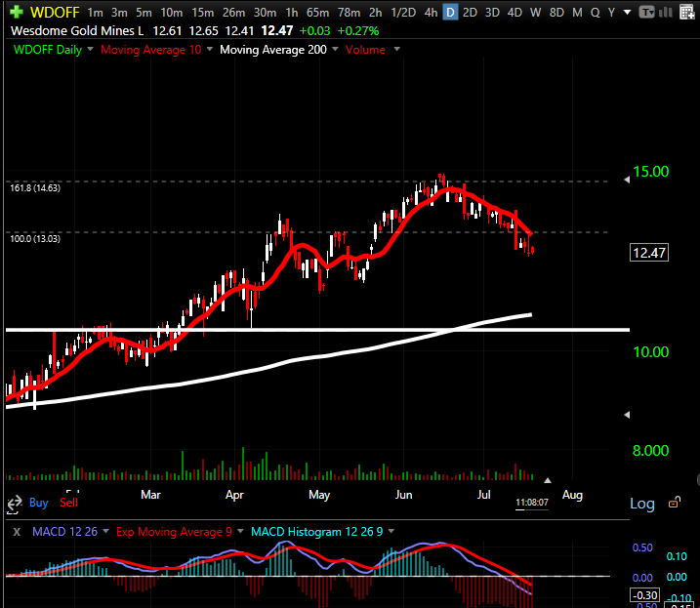Screen dimensions: 700x608
Task: Click the 161.8 (14.63) Fibonacci level label
Action: pyautogui.click(x=35, y=188)
